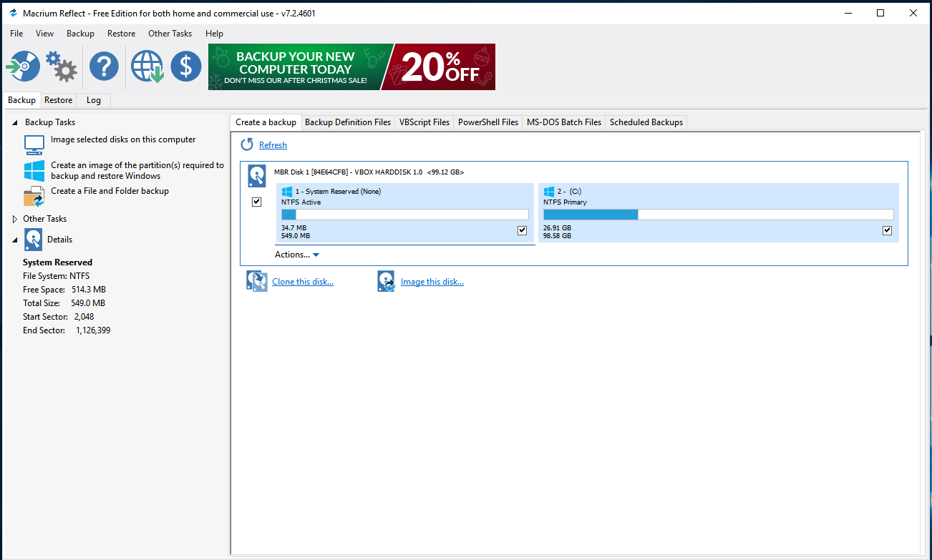Click the Windows flag on C: partition

click(x=549, y=192)
